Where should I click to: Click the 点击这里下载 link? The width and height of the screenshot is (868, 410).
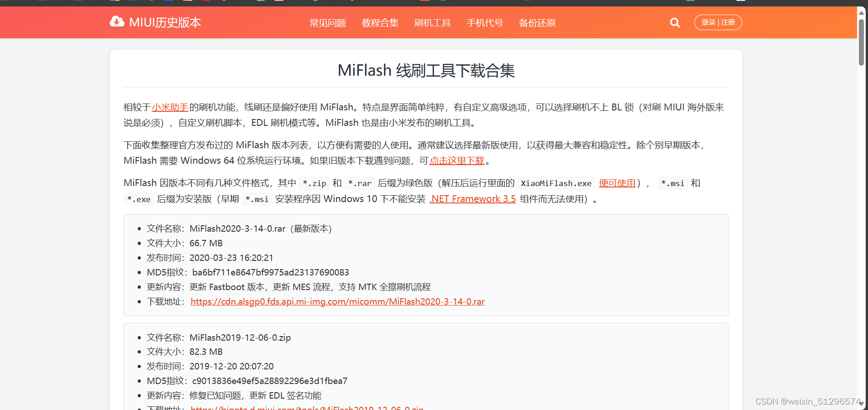point(457,161)
